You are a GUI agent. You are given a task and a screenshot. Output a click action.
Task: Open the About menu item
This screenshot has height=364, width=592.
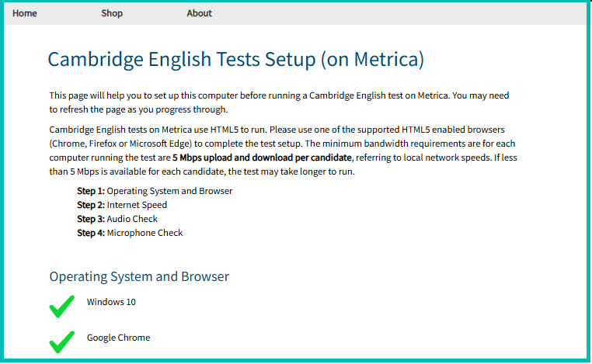click(x=199, y=13)
